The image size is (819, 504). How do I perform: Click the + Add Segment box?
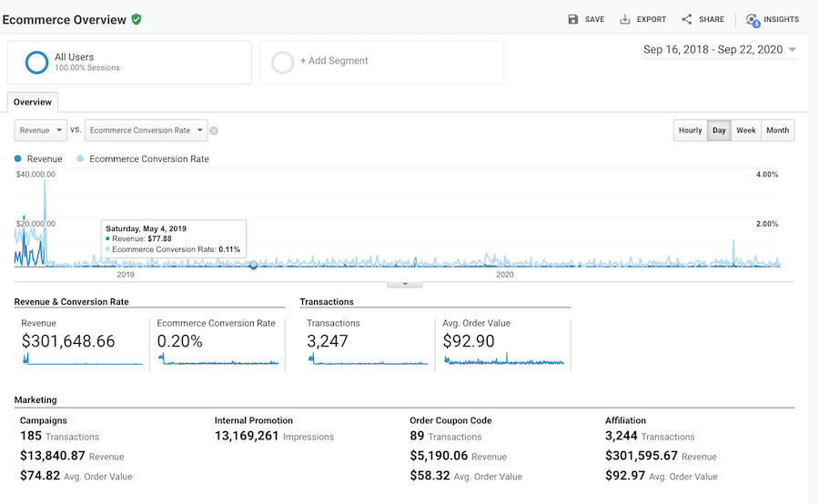(382, 62)
